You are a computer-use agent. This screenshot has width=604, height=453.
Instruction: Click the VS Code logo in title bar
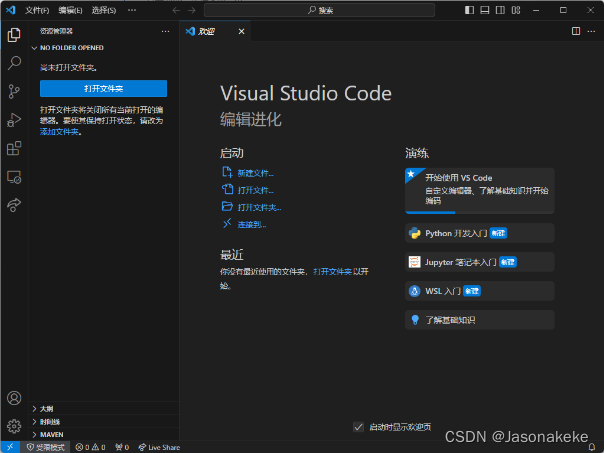(11, 10)
